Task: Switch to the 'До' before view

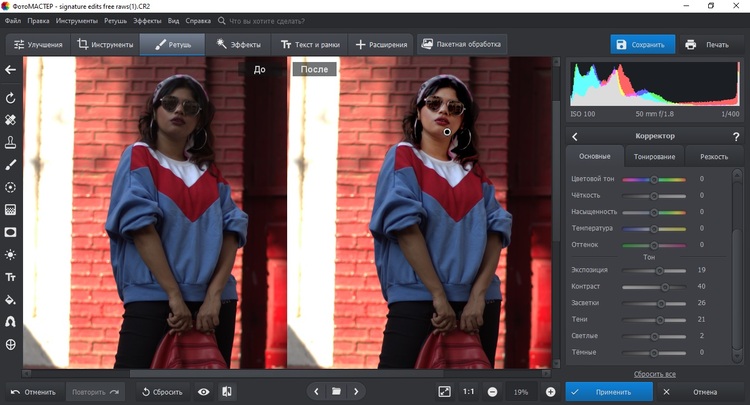Action: (x=260, y=69)
